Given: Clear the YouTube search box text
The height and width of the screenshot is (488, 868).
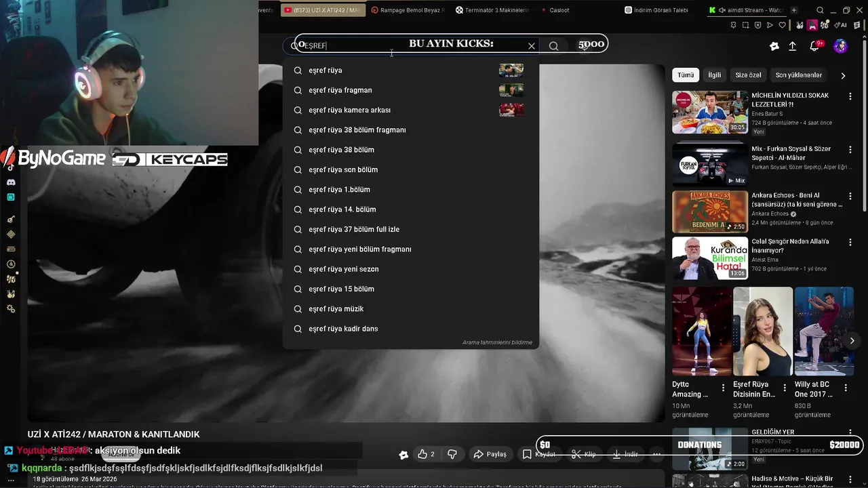Looking at the screenshot, I should coord(532,46).
